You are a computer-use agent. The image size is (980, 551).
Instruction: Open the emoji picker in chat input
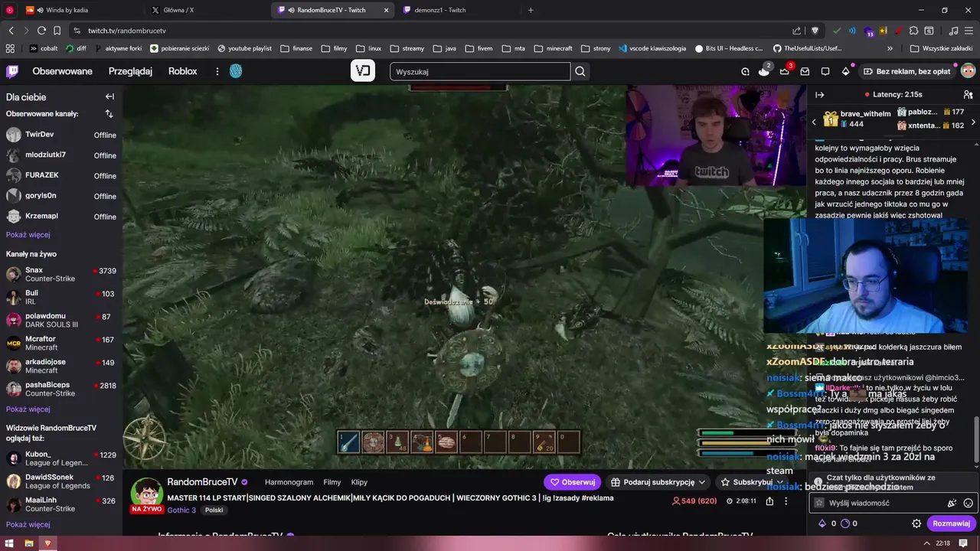click(968, 503)
